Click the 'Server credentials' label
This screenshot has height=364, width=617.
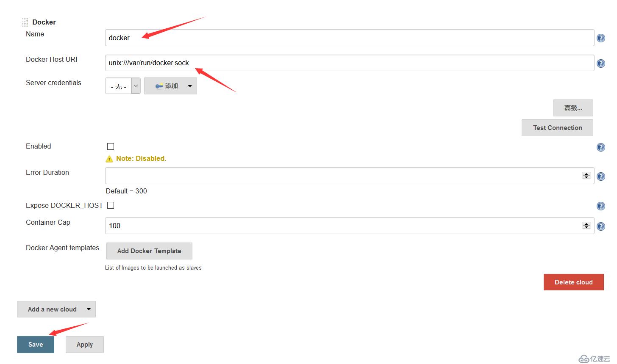pyautogui.click(x=53, y=83)
